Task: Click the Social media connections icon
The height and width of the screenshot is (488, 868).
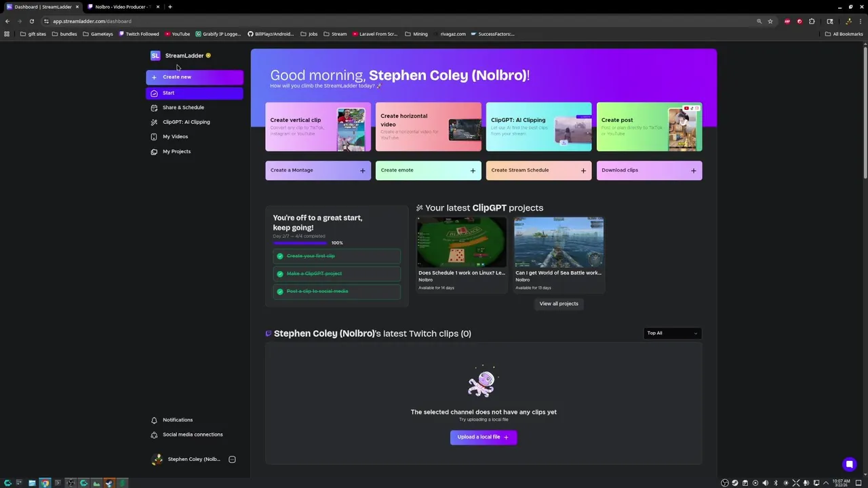Action: (154, 435)
